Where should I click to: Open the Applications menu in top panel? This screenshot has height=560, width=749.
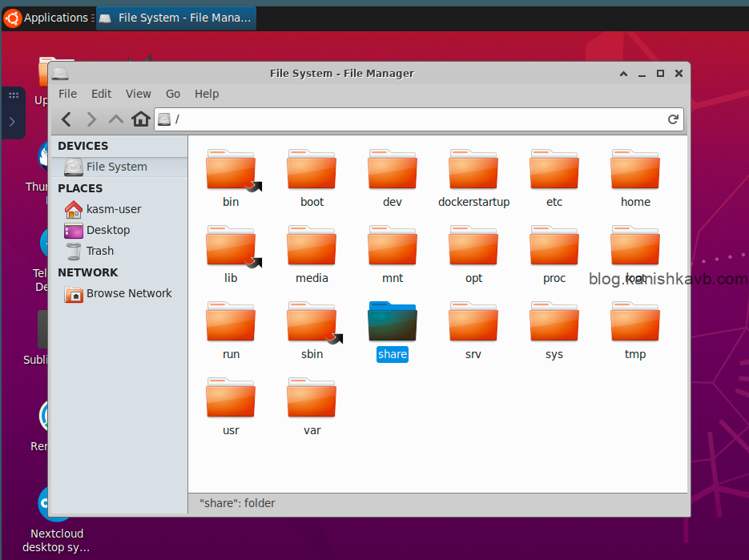[46, 18]
